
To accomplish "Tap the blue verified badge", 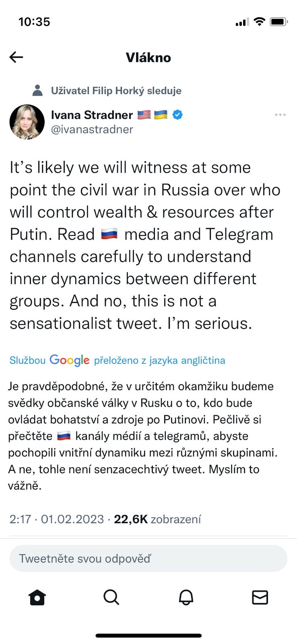I will tap(177, 115).
